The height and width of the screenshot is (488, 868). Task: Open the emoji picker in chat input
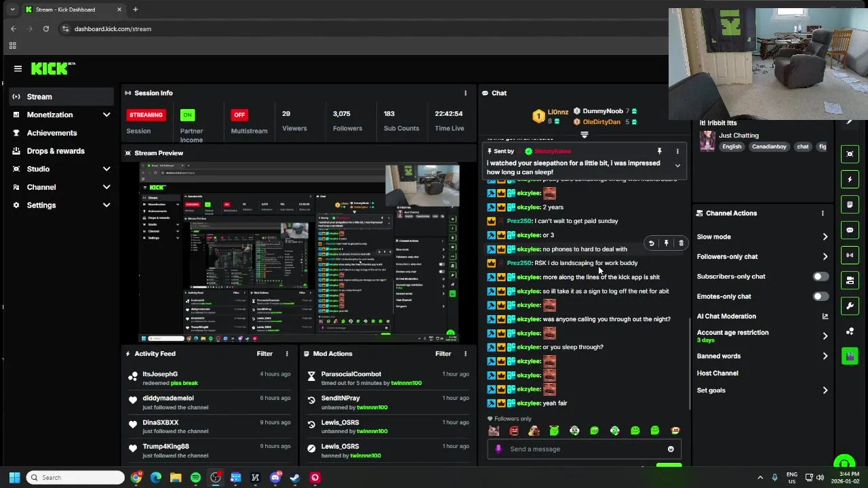click(671, 449)
